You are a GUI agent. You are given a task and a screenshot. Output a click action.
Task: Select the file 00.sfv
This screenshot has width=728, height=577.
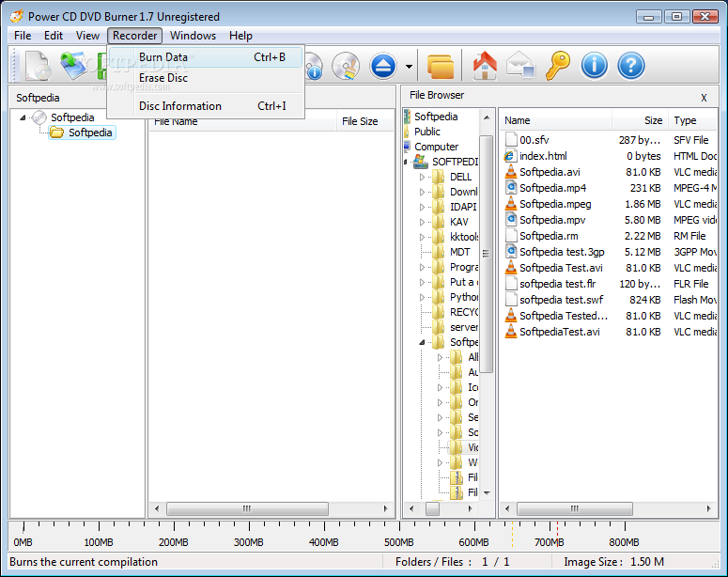click(534, 140)
